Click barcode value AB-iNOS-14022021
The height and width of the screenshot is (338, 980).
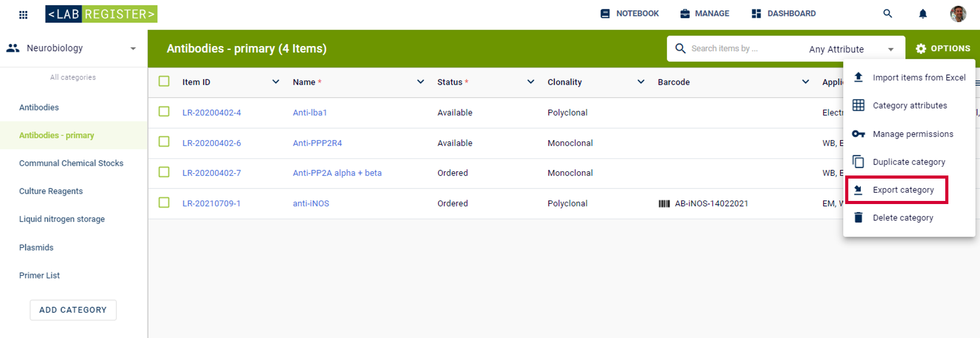[711, 204]
